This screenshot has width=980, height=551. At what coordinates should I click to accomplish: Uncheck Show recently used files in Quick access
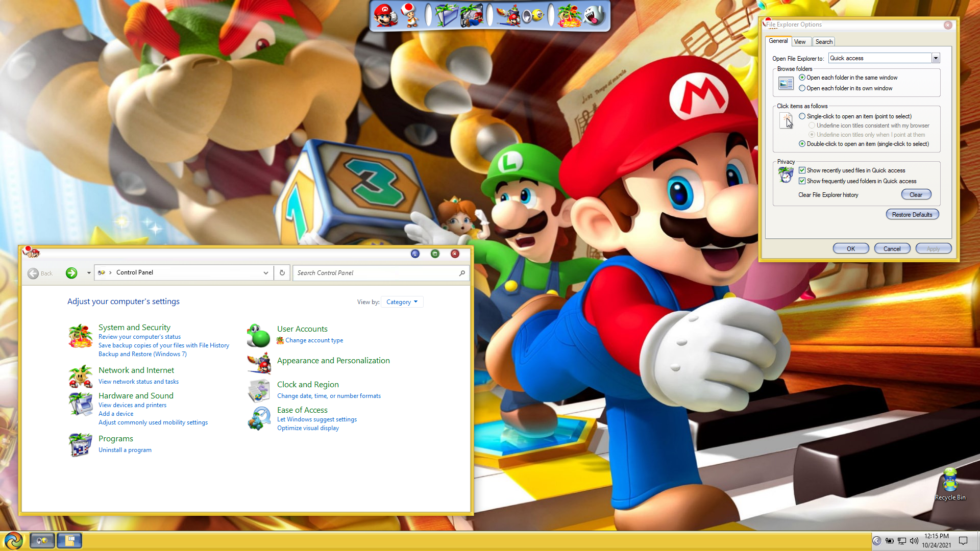tap(802, 170)
